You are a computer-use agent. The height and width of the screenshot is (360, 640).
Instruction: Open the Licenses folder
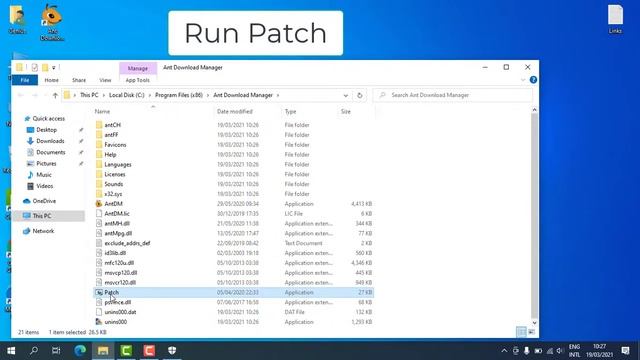115,174
